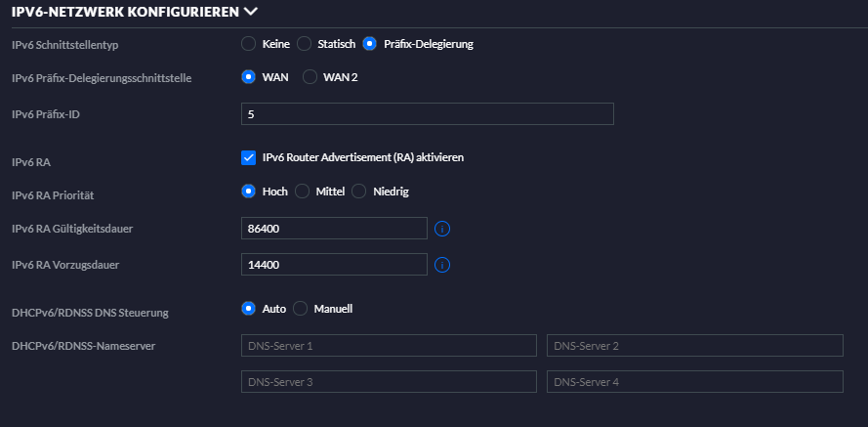Toggle IPv6 Router Advertisement checkbox
The width and height of the screenshot is (868, 427).
(248, 157)
